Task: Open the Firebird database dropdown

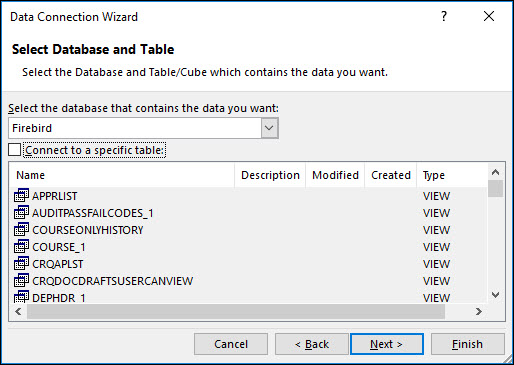Action: tap(269, 128)
